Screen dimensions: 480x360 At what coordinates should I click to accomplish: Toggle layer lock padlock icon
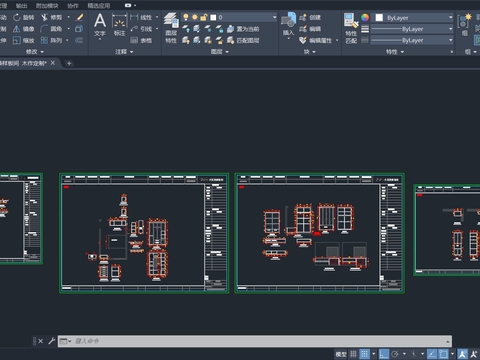point(204,17)
